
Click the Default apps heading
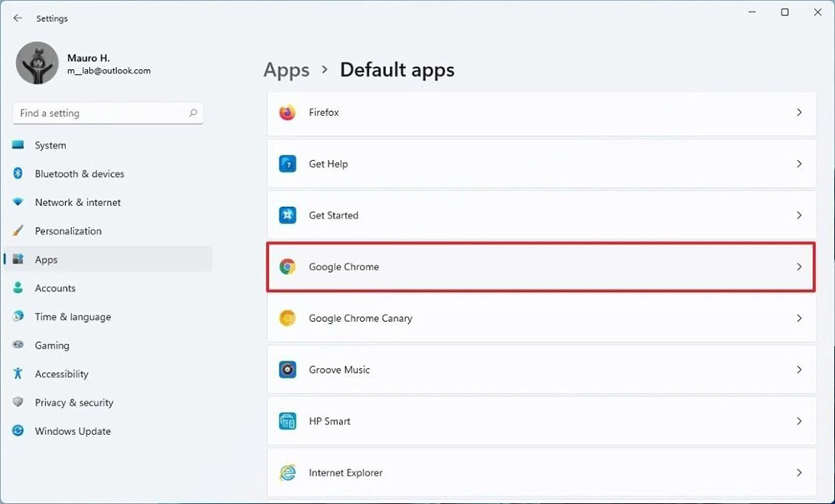(x=397, y=70)
